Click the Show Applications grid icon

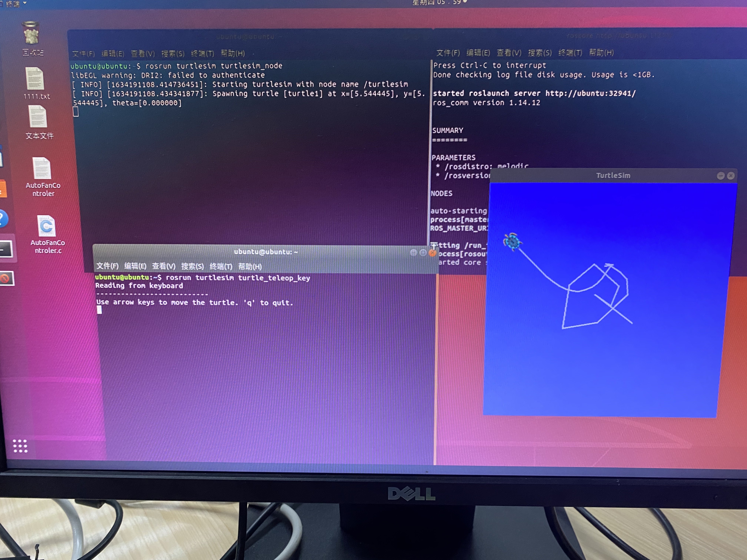20,446
